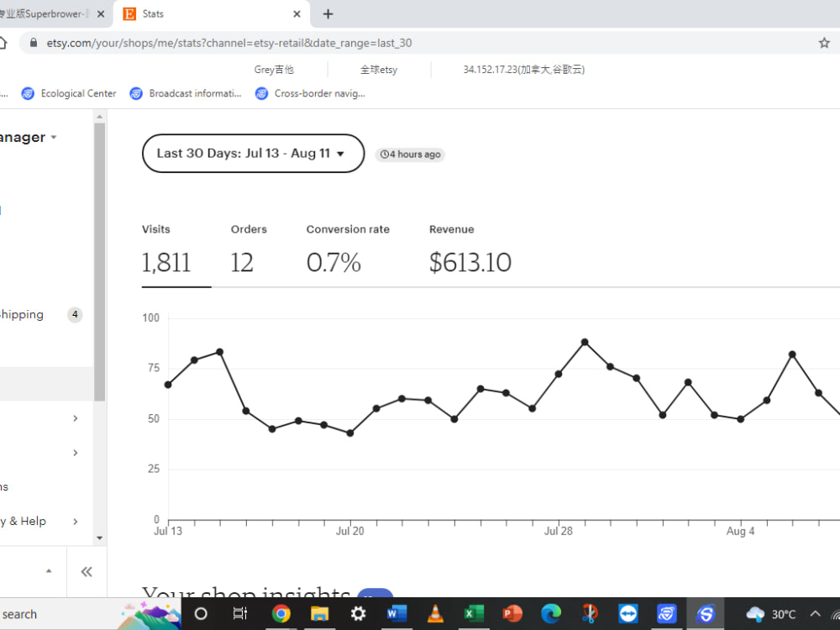Click the Windows search box
This screenshot has width=840, height=630.
click(59, 614)
